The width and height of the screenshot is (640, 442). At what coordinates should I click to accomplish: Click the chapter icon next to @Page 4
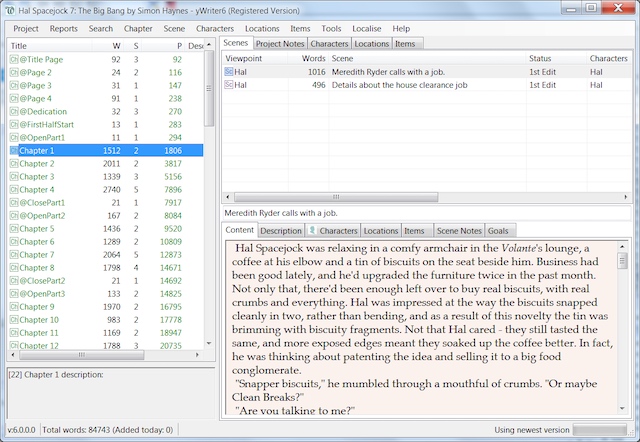pos(14,99)
